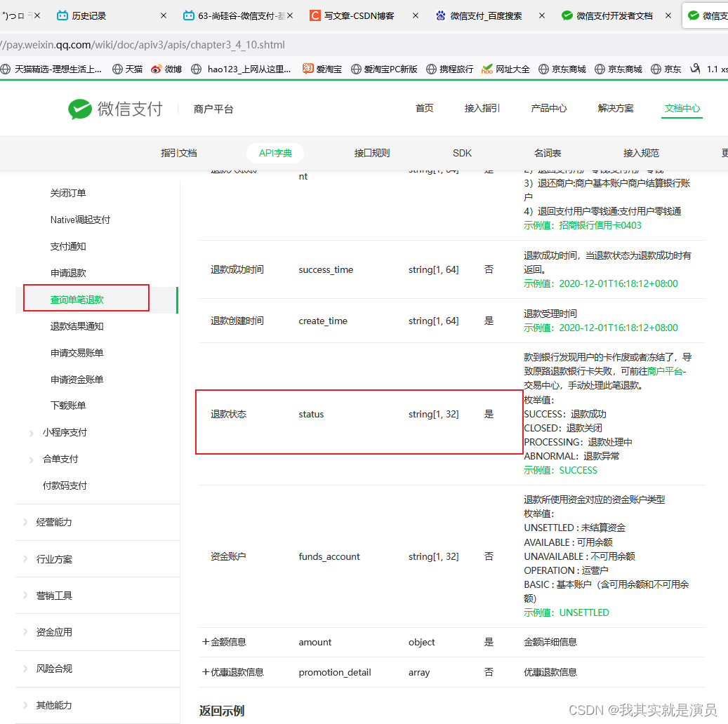This screenshot has height=724, width=728.
Task: Open the 爱淘宝 bookmark icon
Action: click(x=307, y=69)
